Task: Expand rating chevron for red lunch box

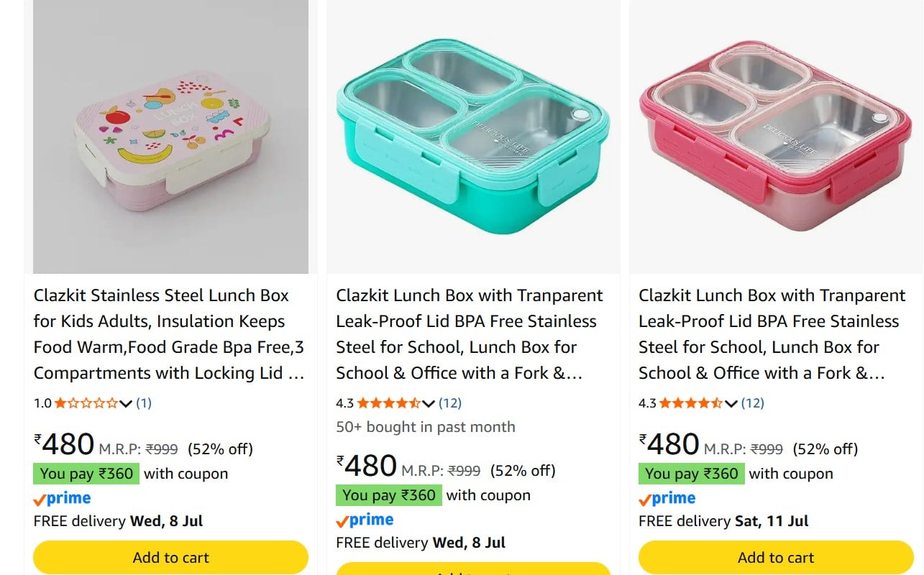Action: coord(731,404)
